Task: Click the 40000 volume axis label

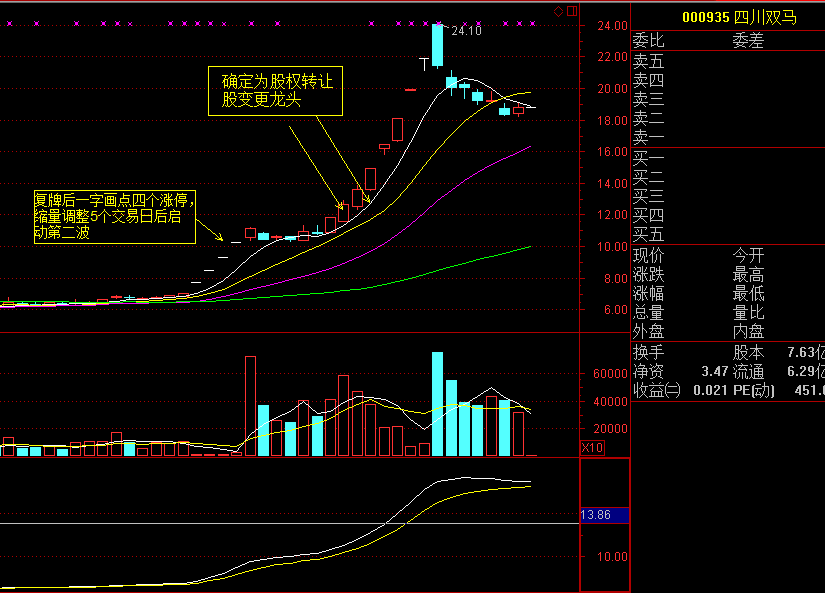Action: click(610, 401)
